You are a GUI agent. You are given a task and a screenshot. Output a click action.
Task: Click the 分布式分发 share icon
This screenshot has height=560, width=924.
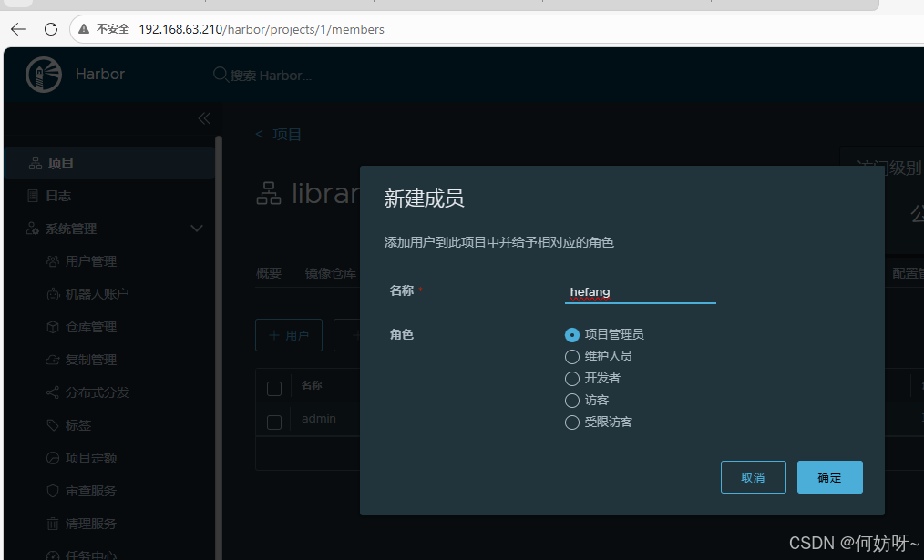click(x=53, y=392)
